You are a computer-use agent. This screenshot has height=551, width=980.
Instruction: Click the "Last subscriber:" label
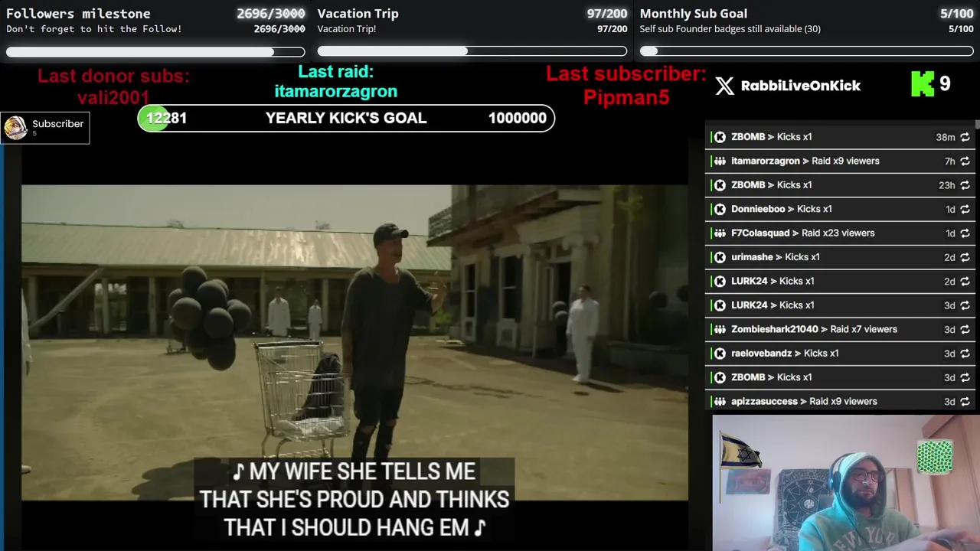[x=626, y=74]
